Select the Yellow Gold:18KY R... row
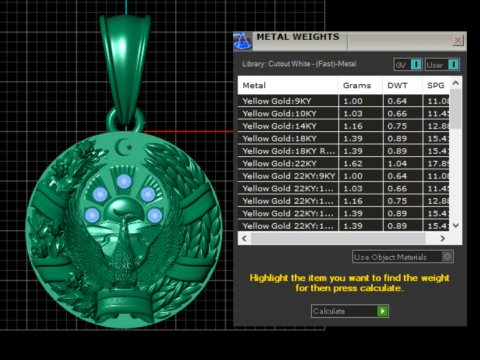Image resolution: width=480 pixels, height=360 pixels. pos(343,151)
